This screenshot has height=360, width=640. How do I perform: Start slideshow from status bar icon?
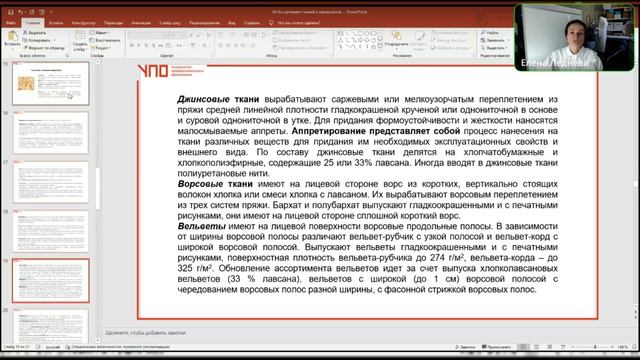[563, 347]
